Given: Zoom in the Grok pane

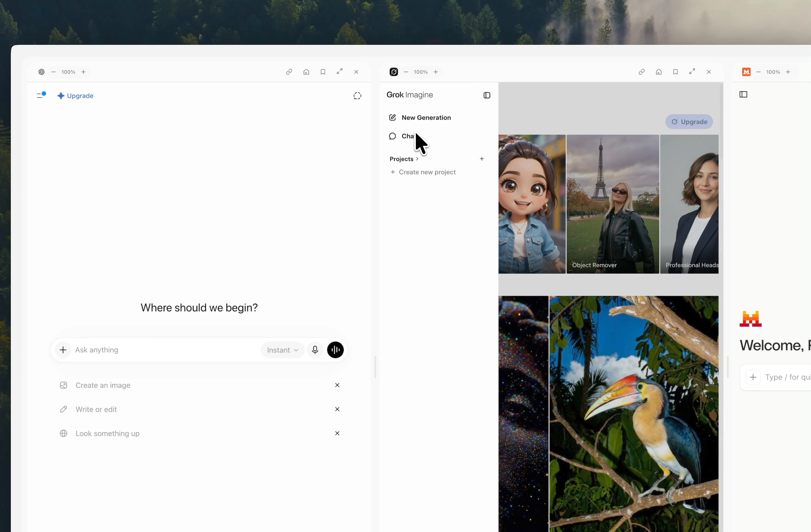Looking at the screenshot, I should [x=436, y=72].
